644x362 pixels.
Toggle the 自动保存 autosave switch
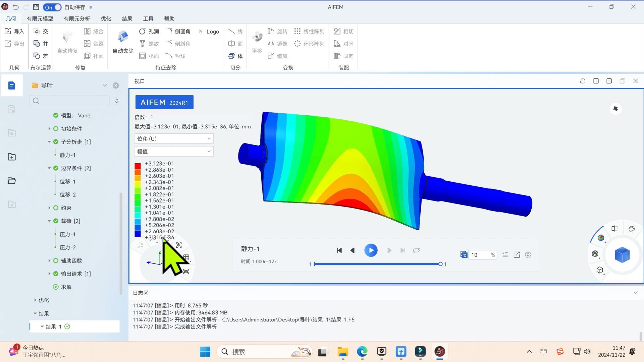53,7
